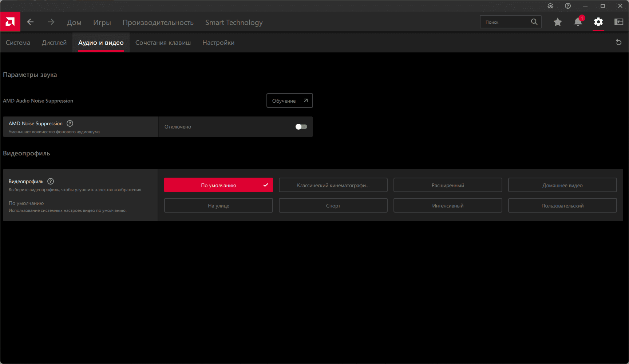Switch to the Дисплей tab
This screenshot has height=364, width=629.
54,43
